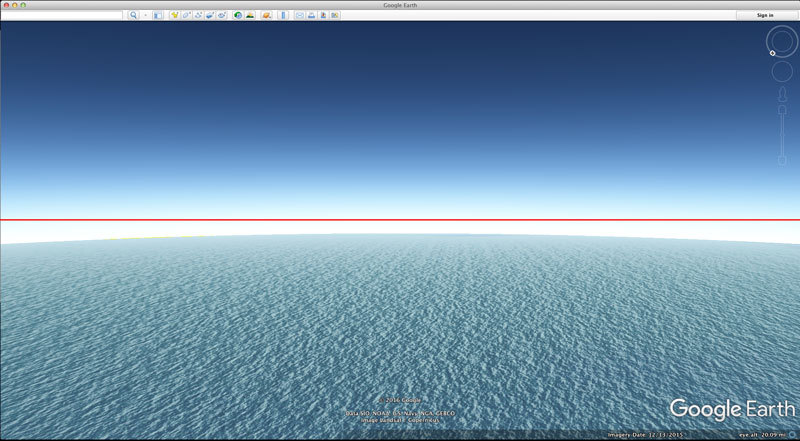Click inside the search input field
This screenshot has width=800, height=441.
click(x=62, y=15)
